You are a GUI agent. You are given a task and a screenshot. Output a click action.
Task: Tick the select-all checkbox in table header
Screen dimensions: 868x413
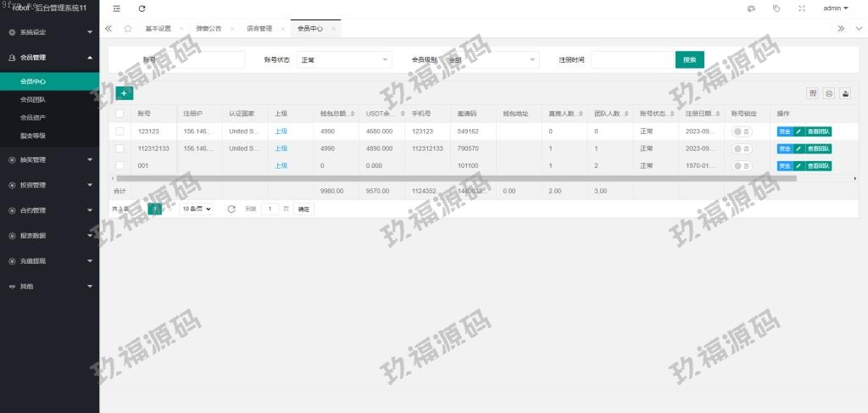pos(120,114)
